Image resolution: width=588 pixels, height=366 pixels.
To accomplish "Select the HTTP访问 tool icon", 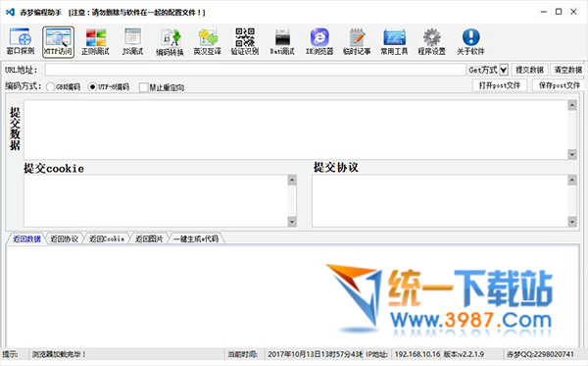I will tap(58, 41).
